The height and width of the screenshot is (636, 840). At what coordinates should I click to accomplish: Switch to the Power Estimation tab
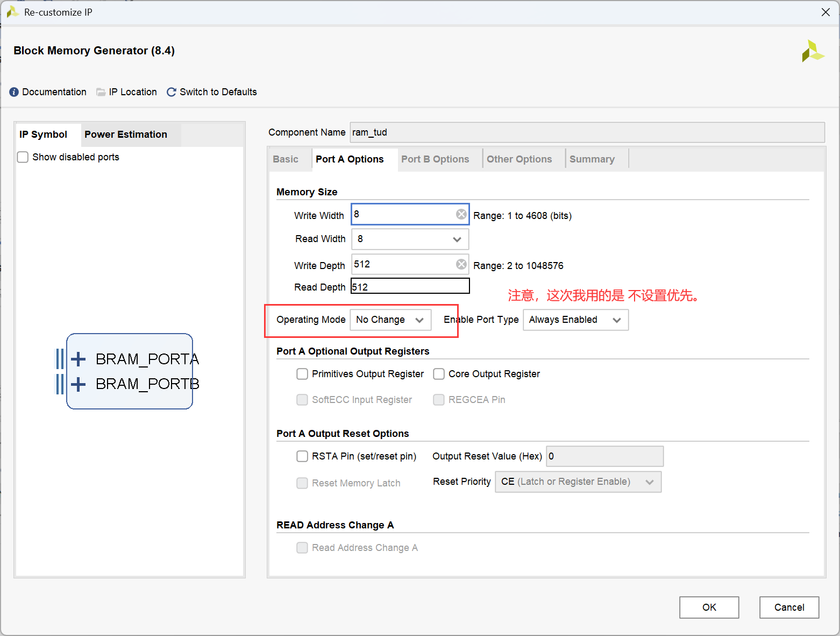(126, 135)
